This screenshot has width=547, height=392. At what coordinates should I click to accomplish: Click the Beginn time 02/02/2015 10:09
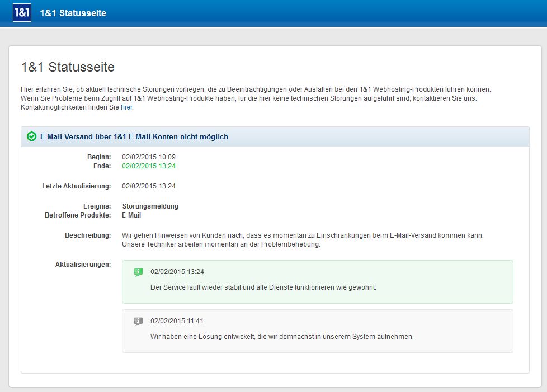coord(149,157)
